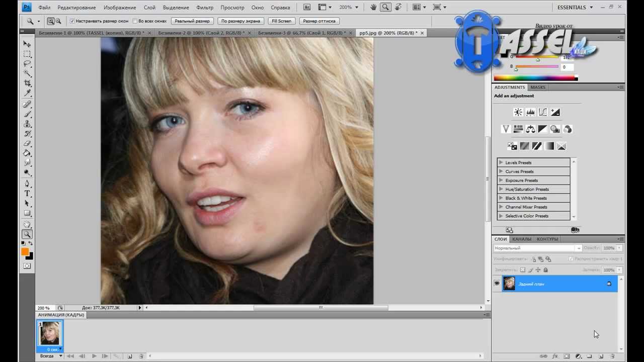
Task: Open the Изображение menu
Action: pos(120,8)
